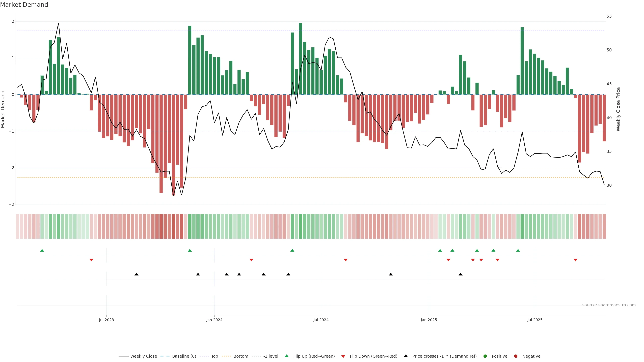Click the Jan 2025 axis label

coord(429,320)
